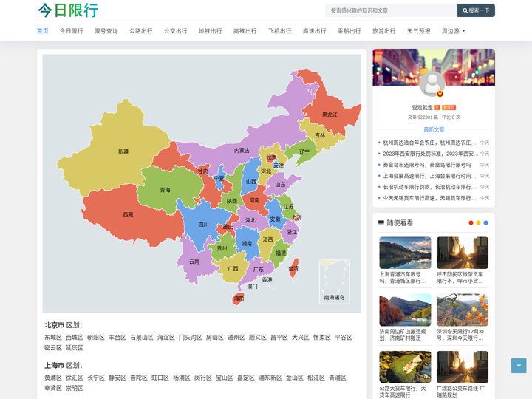The image size is (532, 399).
Task: Select 云南 province on the map
Action: [x=194, y=262]
